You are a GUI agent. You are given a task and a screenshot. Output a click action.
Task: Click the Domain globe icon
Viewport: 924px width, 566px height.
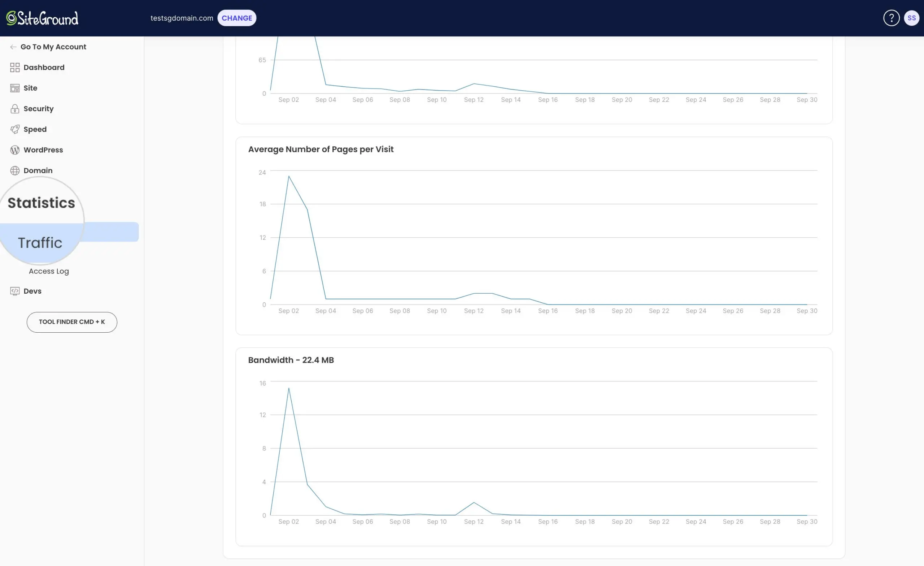(15, 171)
